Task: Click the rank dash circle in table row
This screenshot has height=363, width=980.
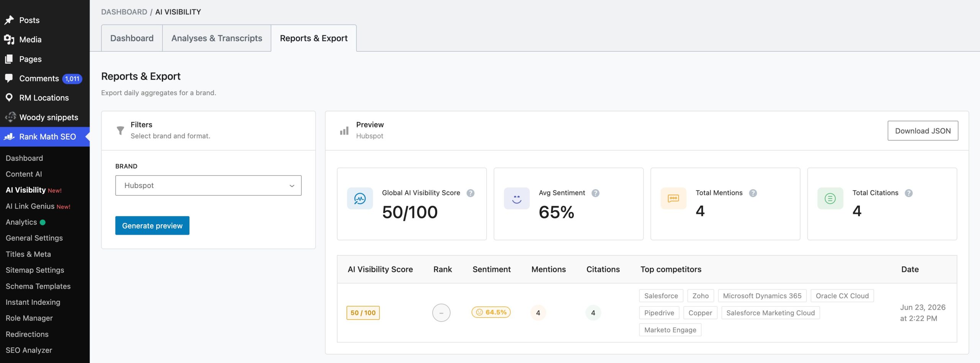Action: pos(441,313)
